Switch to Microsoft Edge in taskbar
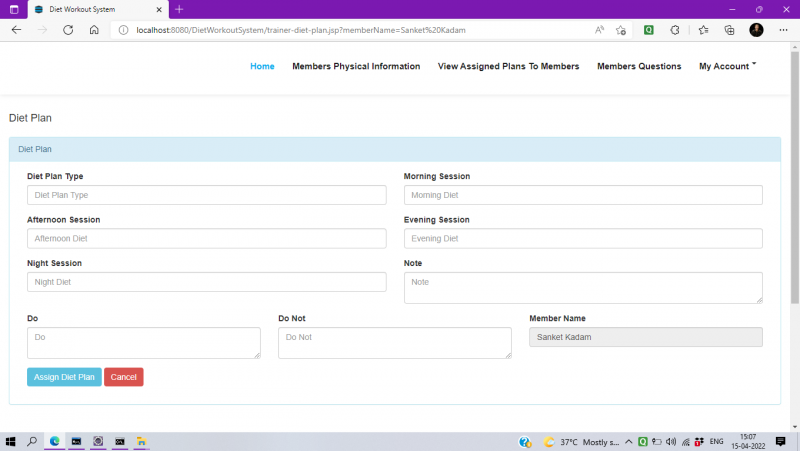Screen dimensions: 800x451 55,441
